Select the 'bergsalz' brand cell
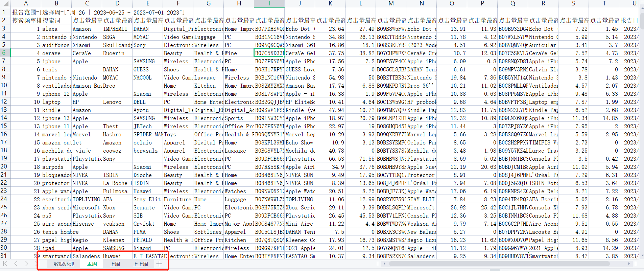This screenshot has width=644, height=271. click(x=148, y=151)
